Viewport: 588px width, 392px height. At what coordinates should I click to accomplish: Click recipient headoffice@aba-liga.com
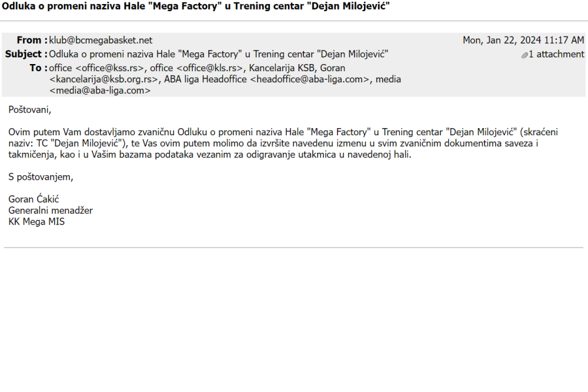click(310, 80)
